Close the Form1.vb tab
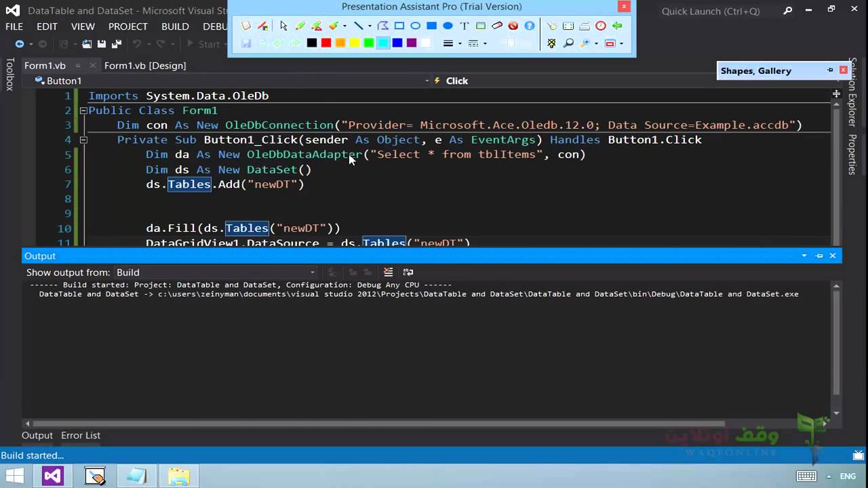 [x=92, y=66]
